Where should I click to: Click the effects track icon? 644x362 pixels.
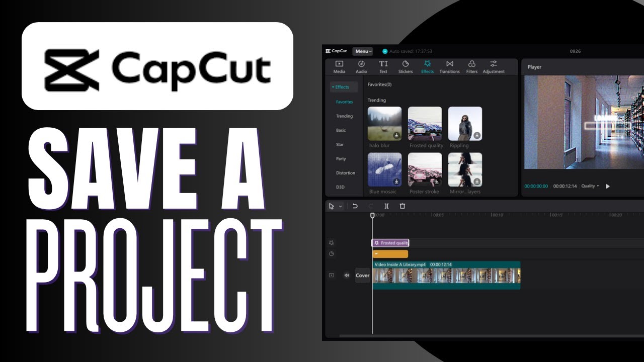(331, 243)
